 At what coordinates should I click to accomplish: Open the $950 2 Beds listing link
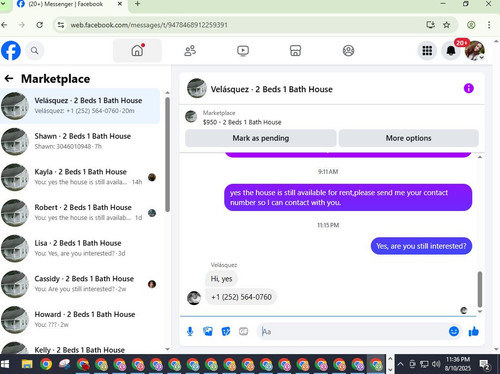242,122
